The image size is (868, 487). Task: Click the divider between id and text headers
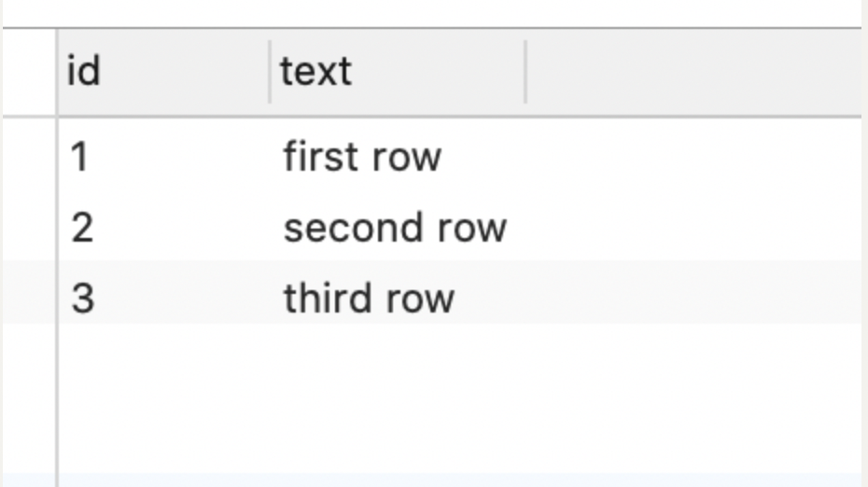tap(270, 72)
